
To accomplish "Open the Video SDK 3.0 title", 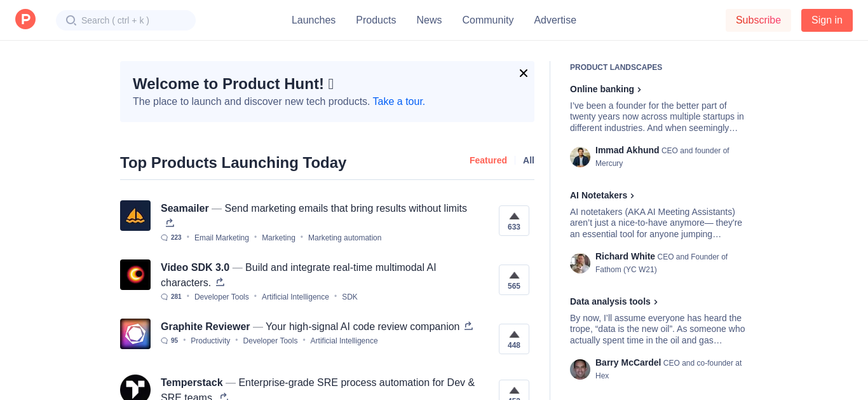I will click(x=195, y=268).
